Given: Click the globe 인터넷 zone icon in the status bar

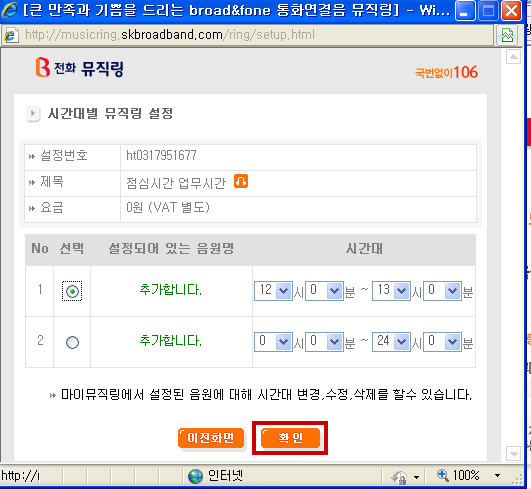Looking at the screenshot, I should point(195,476).
